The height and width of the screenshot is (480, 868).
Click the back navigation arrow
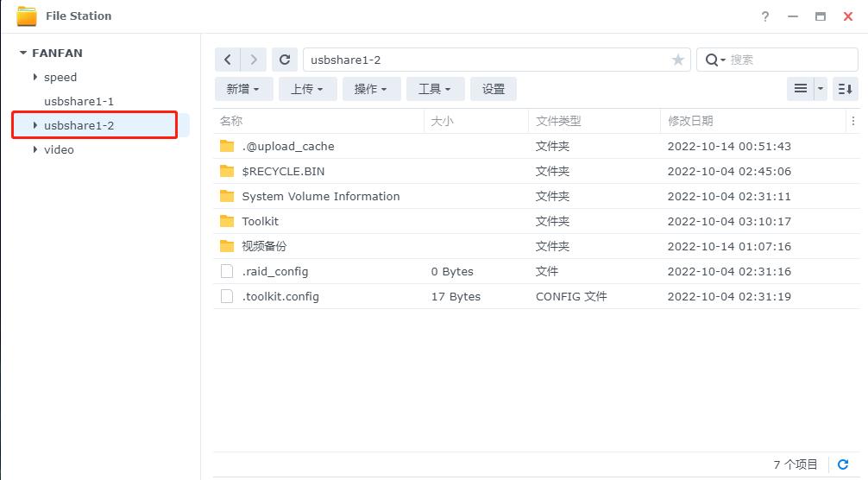point(228,60)
